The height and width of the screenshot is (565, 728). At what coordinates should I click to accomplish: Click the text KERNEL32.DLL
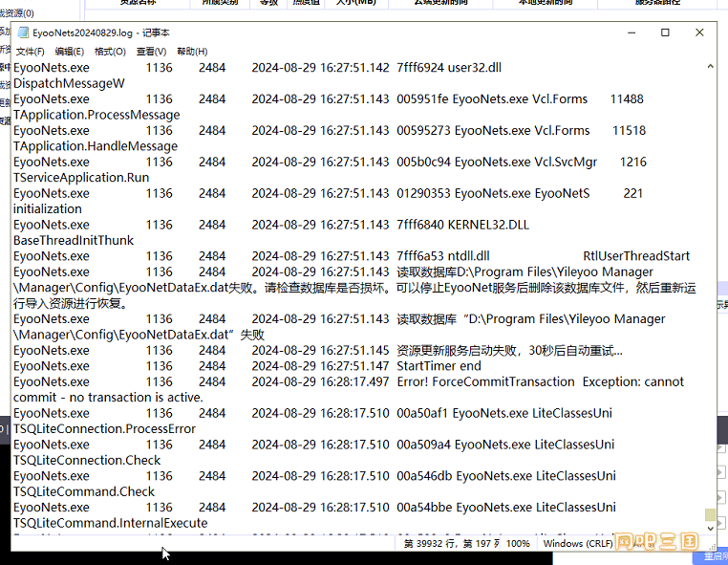click(488, 225)
